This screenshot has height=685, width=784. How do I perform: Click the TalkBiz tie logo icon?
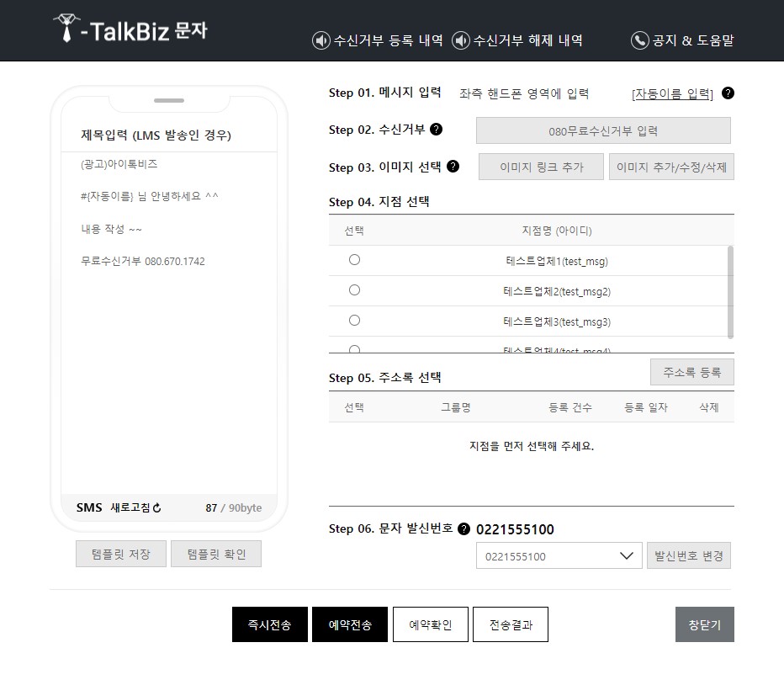tap(65, 29)
